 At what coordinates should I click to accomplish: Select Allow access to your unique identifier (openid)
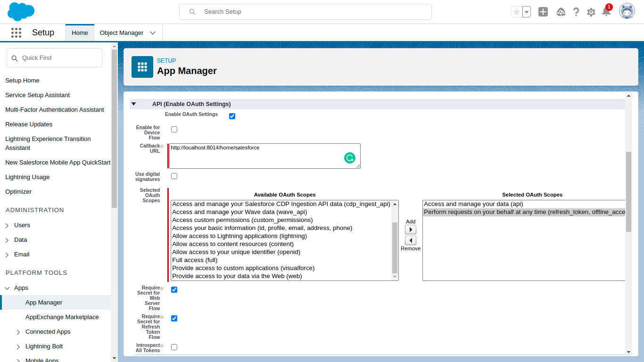281,252
